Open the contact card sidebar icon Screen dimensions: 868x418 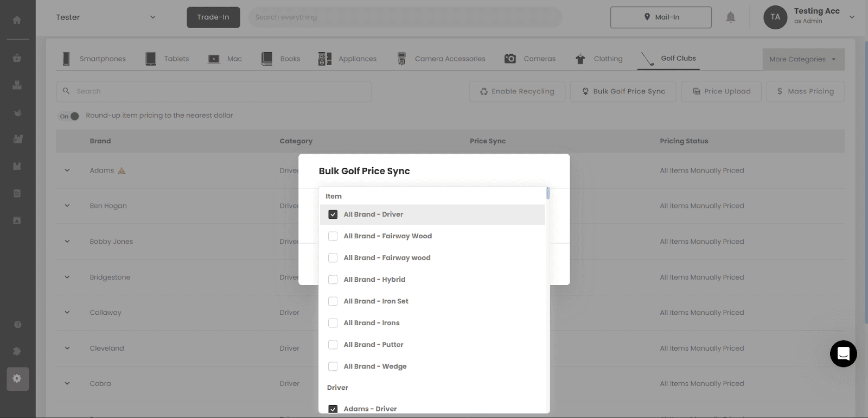coord(17,220)
